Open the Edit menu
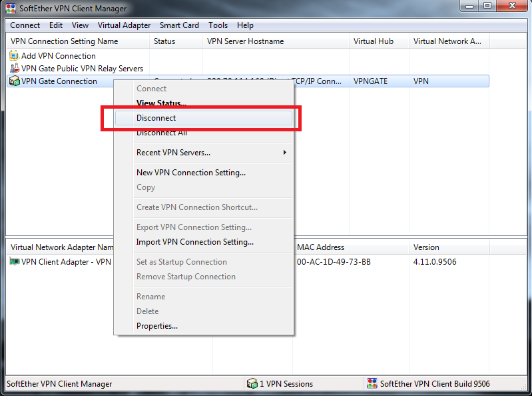 point(56,25)
